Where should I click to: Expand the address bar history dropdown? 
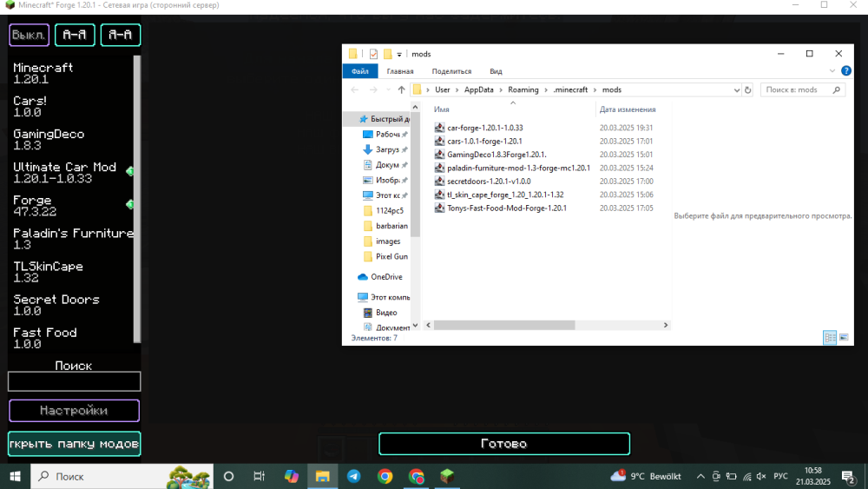click(736, 89)
